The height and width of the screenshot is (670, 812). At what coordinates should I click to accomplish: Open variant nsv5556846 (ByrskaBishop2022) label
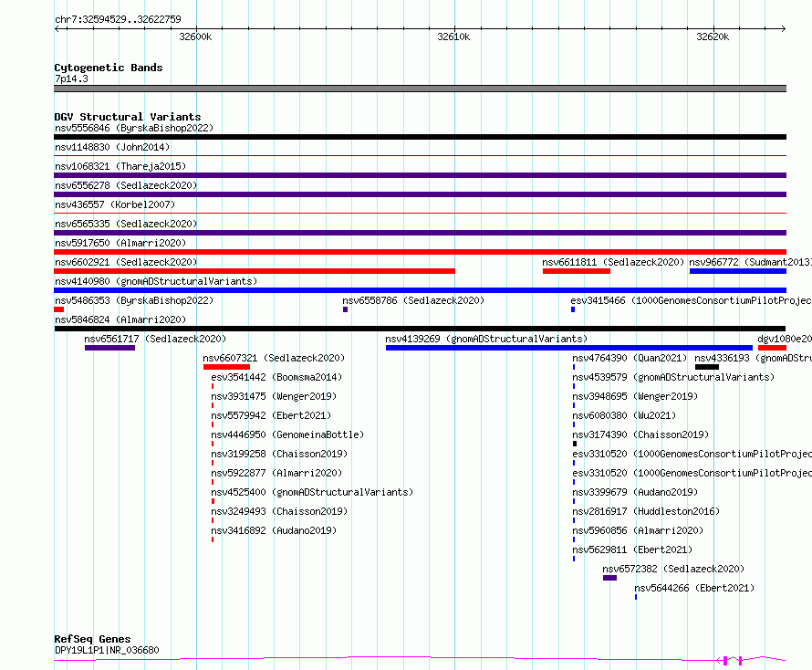pyautogui.click(x=134, y=128)
